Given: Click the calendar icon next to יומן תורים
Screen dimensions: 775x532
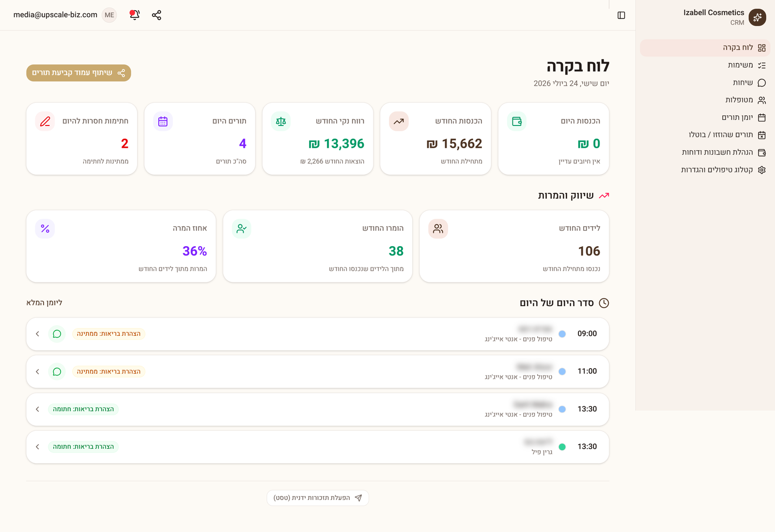Looking at the screenshot, I should pyautogui.click(x=761, y=117).
